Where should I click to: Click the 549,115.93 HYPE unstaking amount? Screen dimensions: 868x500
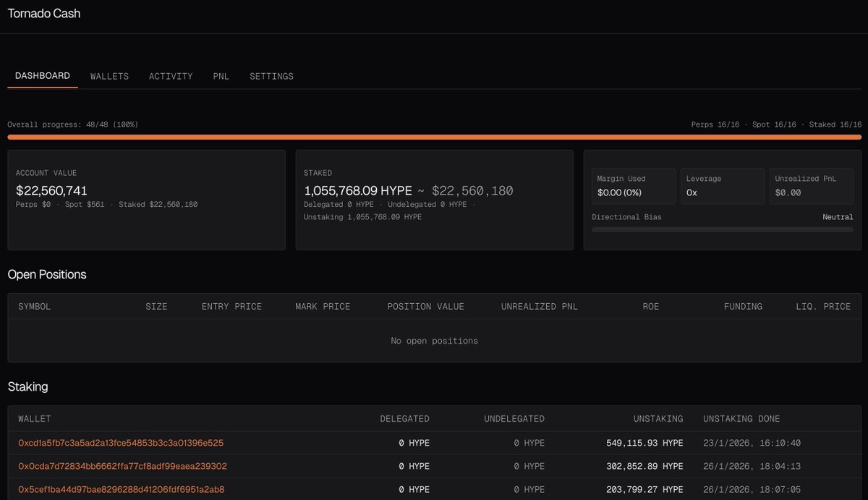click(x=644, y=443)
